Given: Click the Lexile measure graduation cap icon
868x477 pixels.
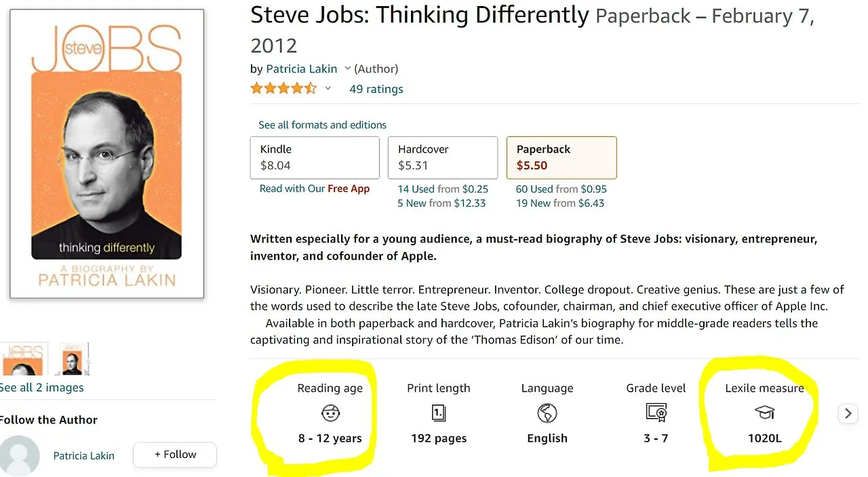Looking at the screenshot, I should pos(764,413).
